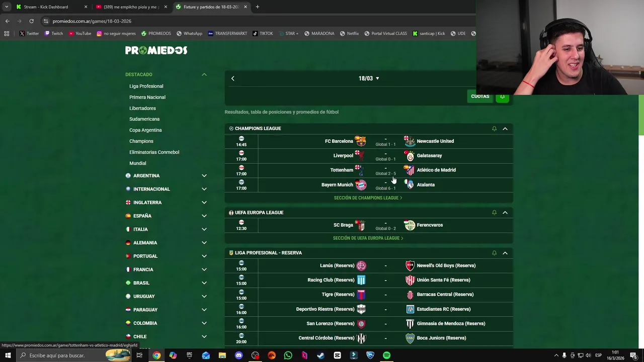Click Newcastle United crest icon
This screenshot has width=644, height=362.
410,141
